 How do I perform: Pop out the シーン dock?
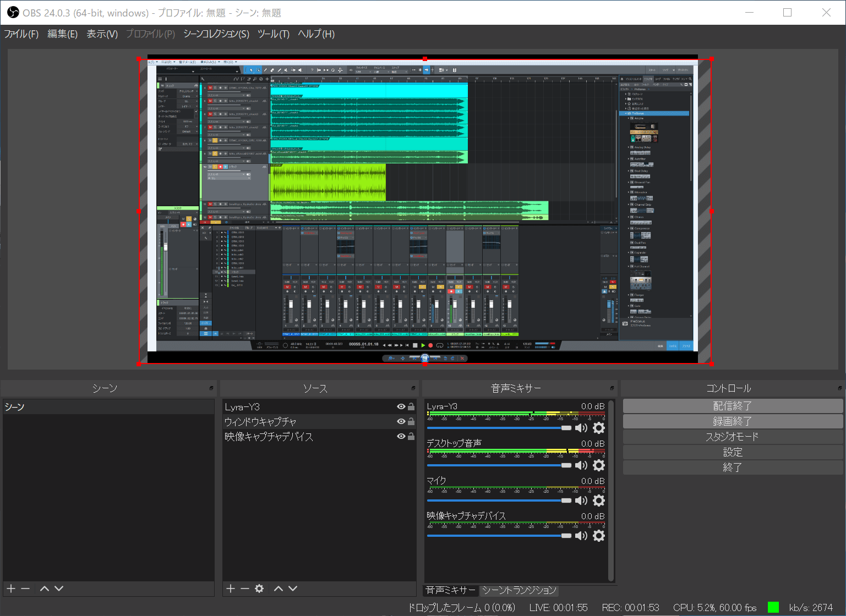[x=211, y=388]
